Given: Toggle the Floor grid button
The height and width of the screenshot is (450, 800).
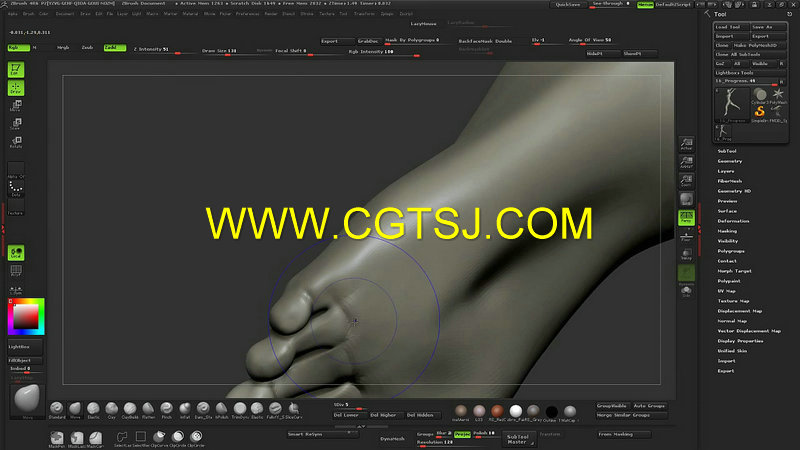Looking at the screenshot, I should (686, 236).
